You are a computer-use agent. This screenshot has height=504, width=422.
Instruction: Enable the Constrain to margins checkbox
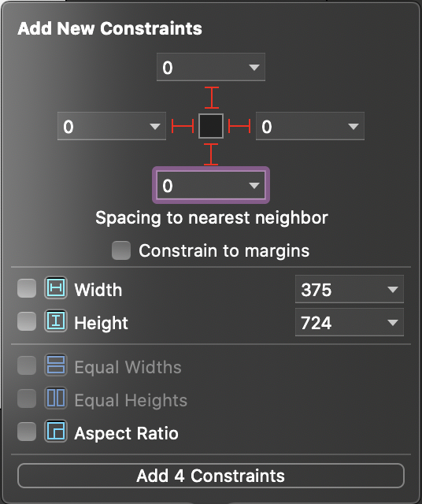point(121,250)
